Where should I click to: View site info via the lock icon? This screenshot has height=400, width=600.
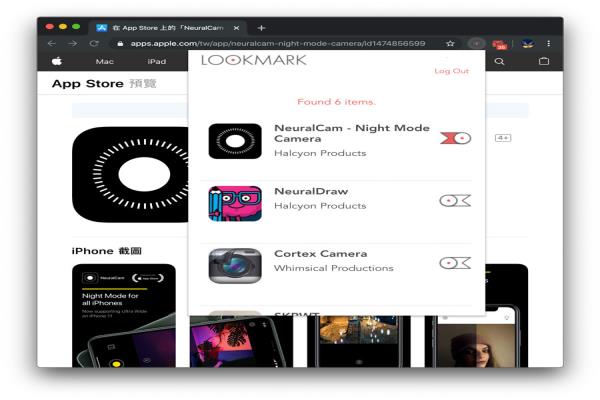pos(120,44)
